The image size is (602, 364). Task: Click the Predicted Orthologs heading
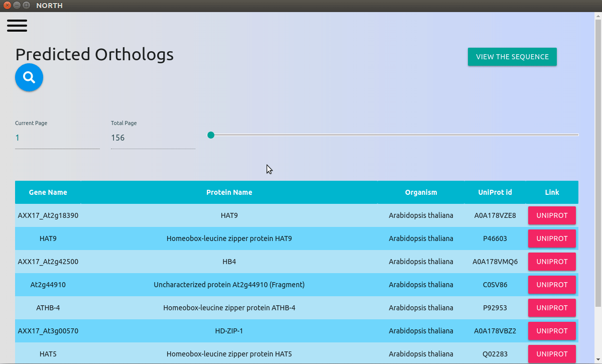pos(94,55)
